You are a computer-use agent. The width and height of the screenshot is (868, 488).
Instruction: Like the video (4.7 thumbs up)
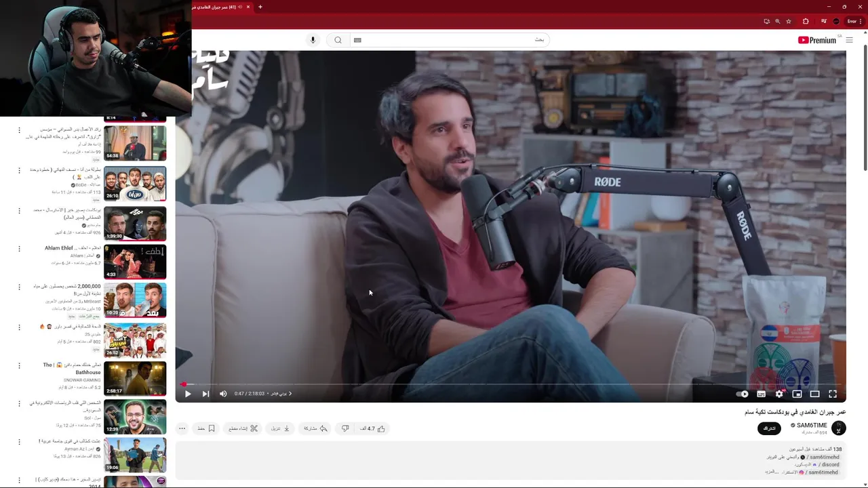point(373,428)
